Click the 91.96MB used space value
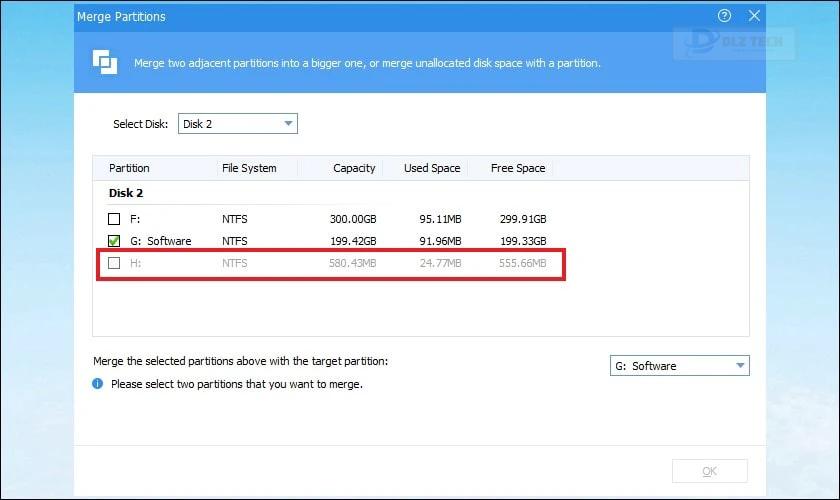Screen dimensions: 840x500 (440, 241)
